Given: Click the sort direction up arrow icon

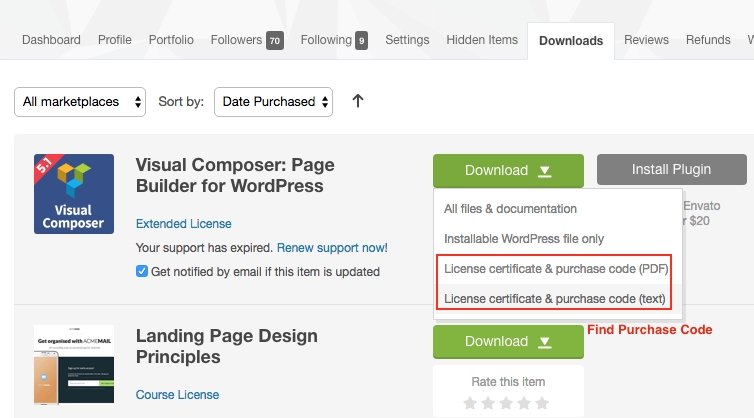Looking at the screenshot, I should coord(358,101).
